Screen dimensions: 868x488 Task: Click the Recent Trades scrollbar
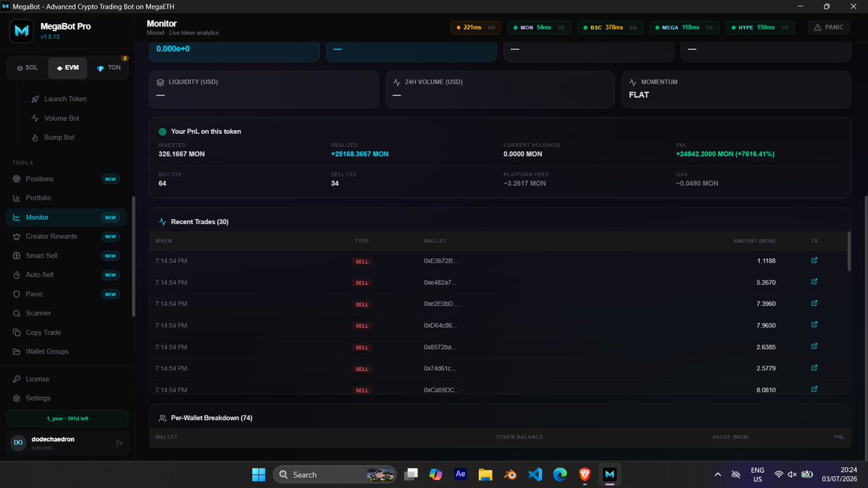[x=849, y=252]
